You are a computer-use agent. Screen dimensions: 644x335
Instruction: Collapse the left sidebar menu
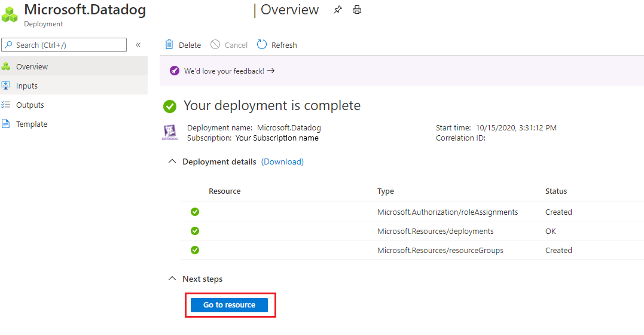pyautogui.click(x=138, y=45)
